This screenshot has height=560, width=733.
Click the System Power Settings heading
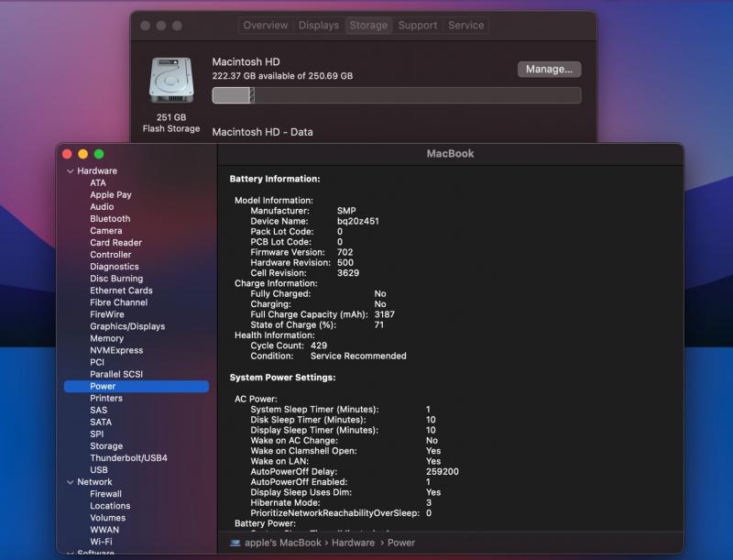point(282,378)
